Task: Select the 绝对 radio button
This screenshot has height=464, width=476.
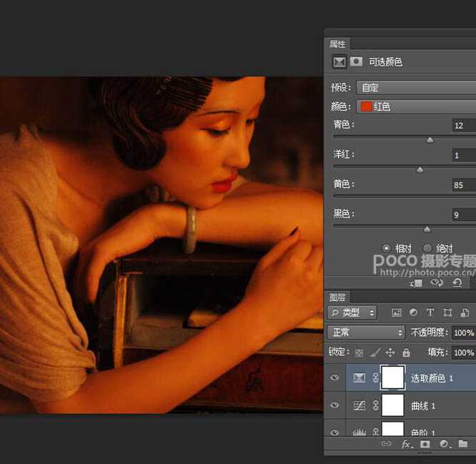Action: click(x=427, y=248)
